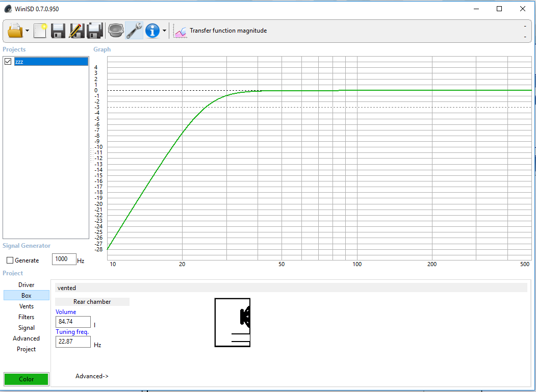Select the zzz project entry
The width and height of the screenshot is (536, 392).
[x=51, y=62]
